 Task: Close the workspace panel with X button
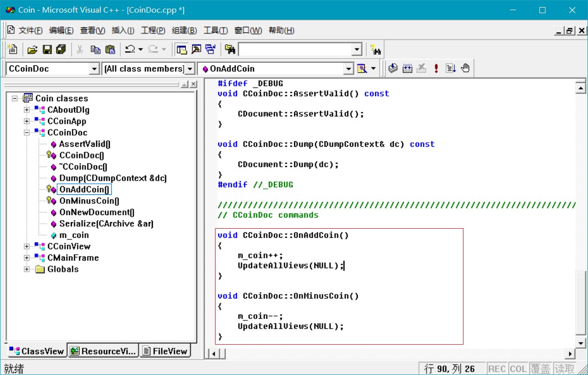[x=193, y=85]
